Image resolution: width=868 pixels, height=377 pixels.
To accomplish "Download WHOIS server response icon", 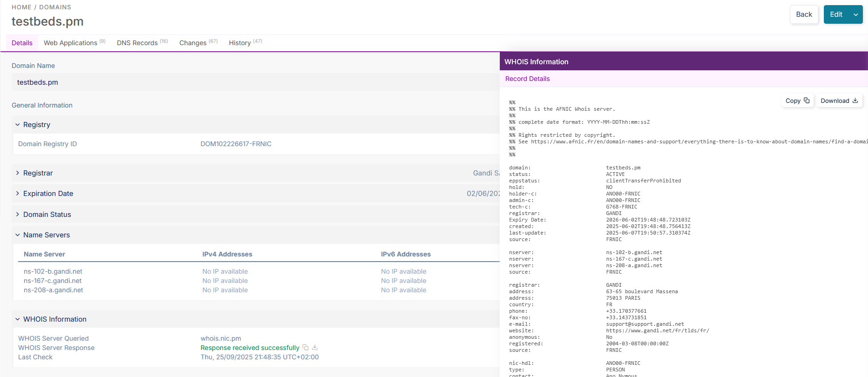I will pos(315,348).
